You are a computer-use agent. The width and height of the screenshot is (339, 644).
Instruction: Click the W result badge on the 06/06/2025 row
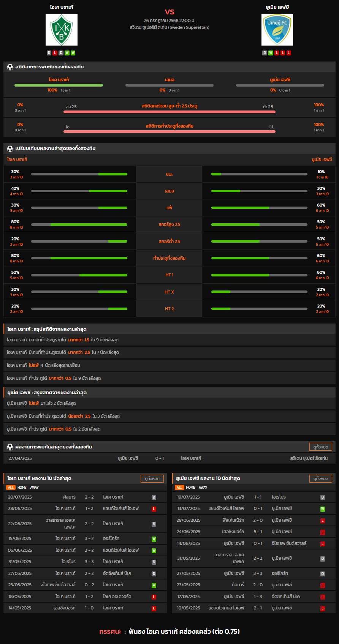[154, 551]
